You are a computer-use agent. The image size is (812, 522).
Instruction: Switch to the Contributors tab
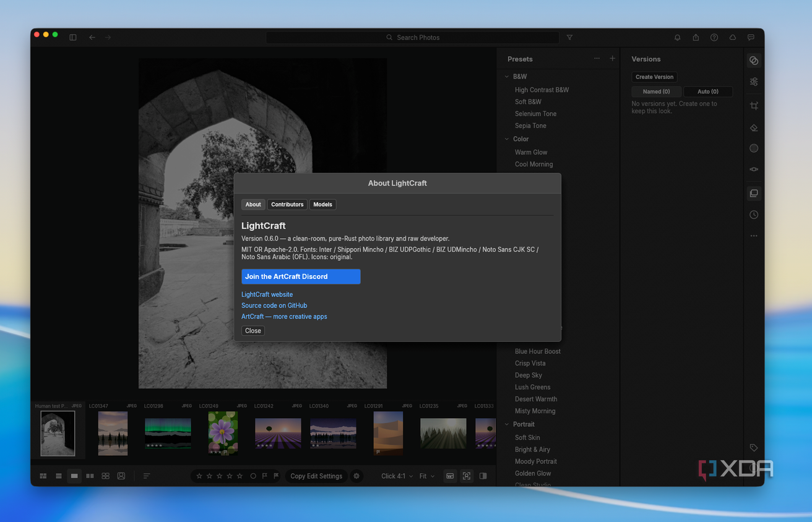[287, 205]
